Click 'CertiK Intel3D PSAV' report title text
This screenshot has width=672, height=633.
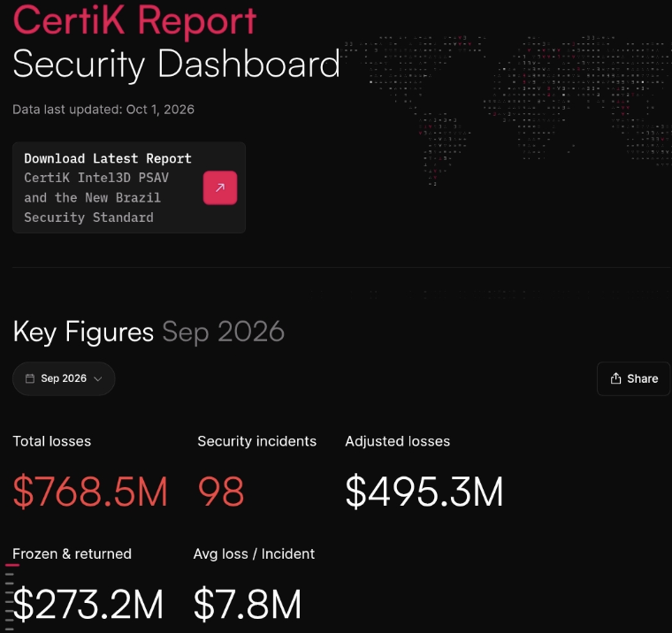96,178
